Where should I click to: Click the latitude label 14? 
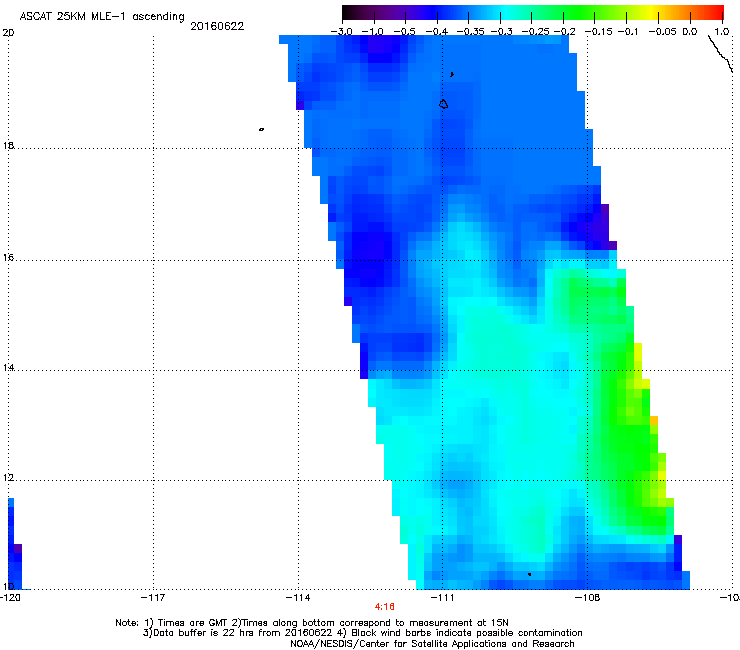8,367
